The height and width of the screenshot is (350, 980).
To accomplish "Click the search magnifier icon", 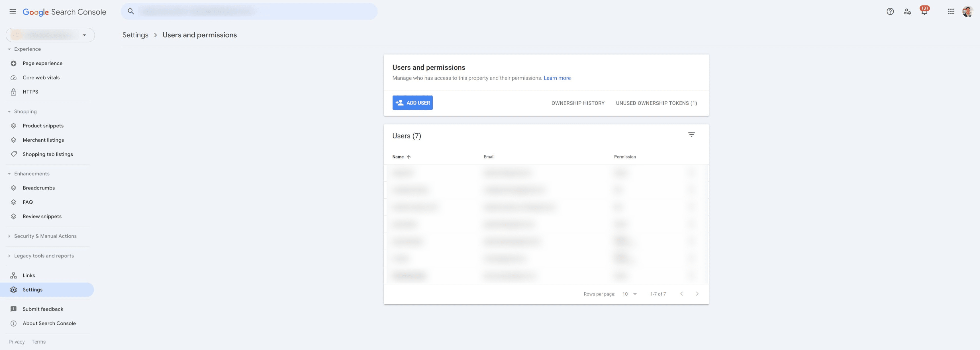I will (131, 11).
